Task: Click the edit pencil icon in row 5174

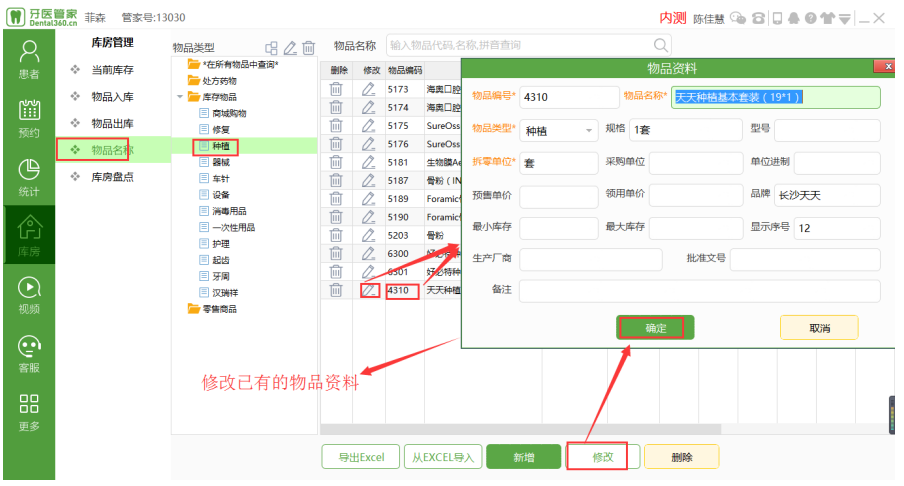Action: 368,107
